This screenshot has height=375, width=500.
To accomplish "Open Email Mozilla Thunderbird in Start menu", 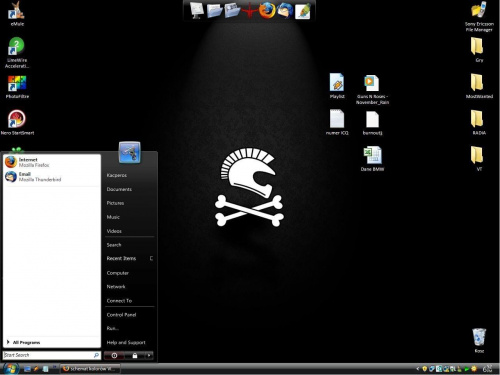I will point(52,177).
